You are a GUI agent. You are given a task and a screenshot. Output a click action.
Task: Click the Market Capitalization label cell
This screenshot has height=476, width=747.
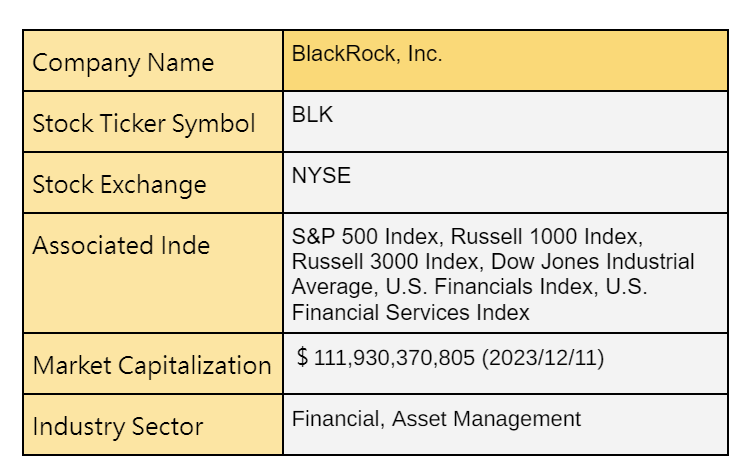(152, 366)
